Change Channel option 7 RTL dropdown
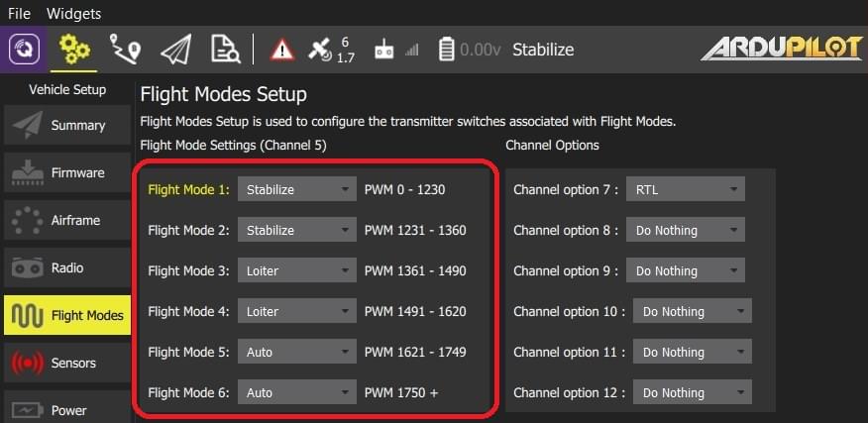This screenshot has width=868, height=423. tap(685, 189)
